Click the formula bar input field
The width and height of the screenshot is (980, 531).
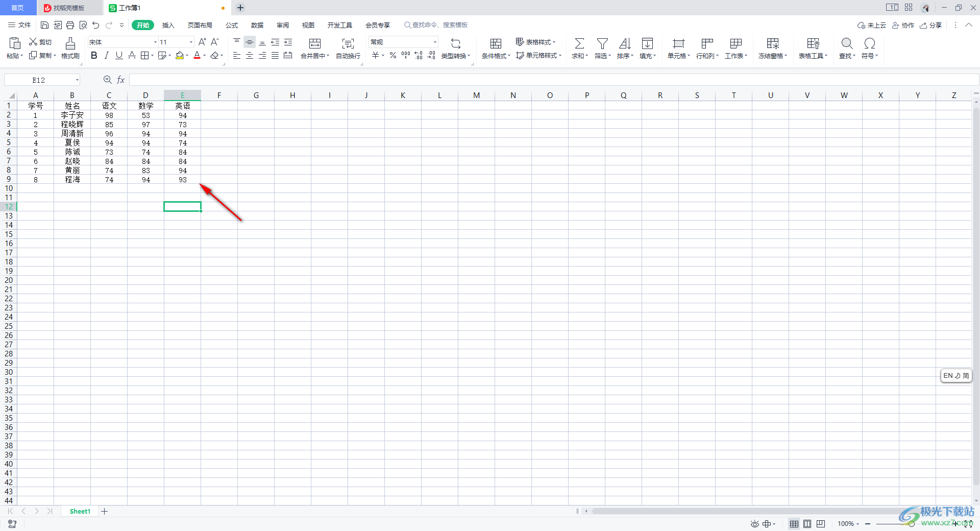[554, 80]
